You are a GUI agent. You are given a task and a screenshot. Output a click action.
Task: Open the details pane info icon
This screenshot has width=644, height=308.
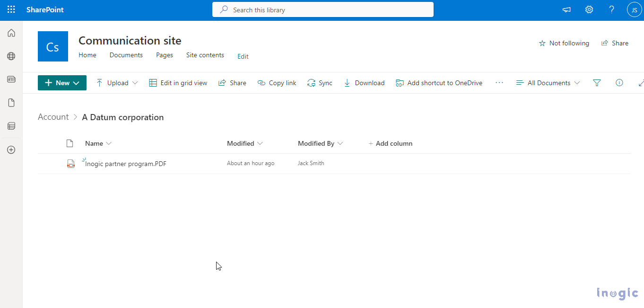click(x=619, y=83)
